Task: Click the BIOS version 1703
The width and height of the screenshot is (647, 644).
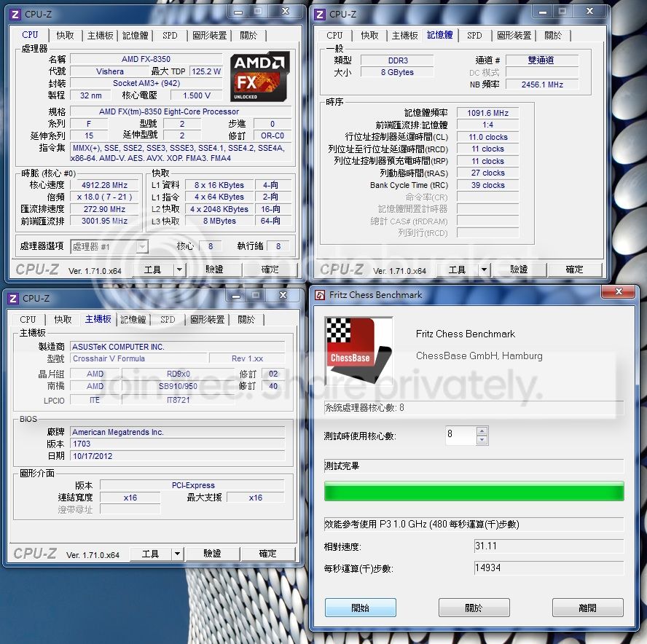Action: [x=178, y=444]
